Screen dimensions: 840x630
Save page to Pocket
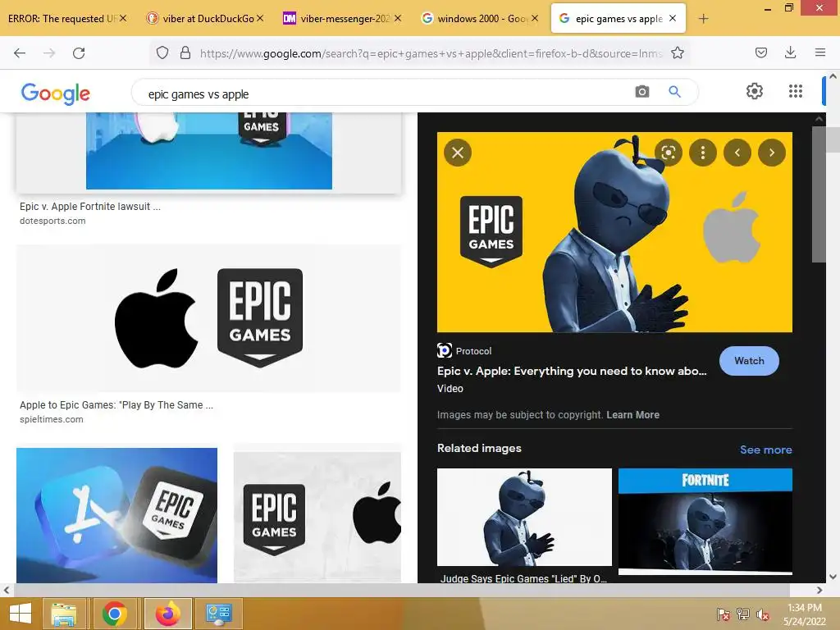[760, 52]
